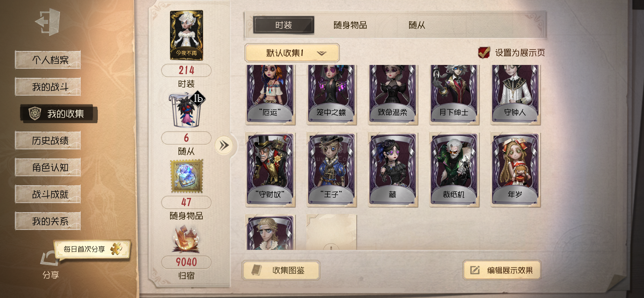Click the exit door icon

coord(48,22)
